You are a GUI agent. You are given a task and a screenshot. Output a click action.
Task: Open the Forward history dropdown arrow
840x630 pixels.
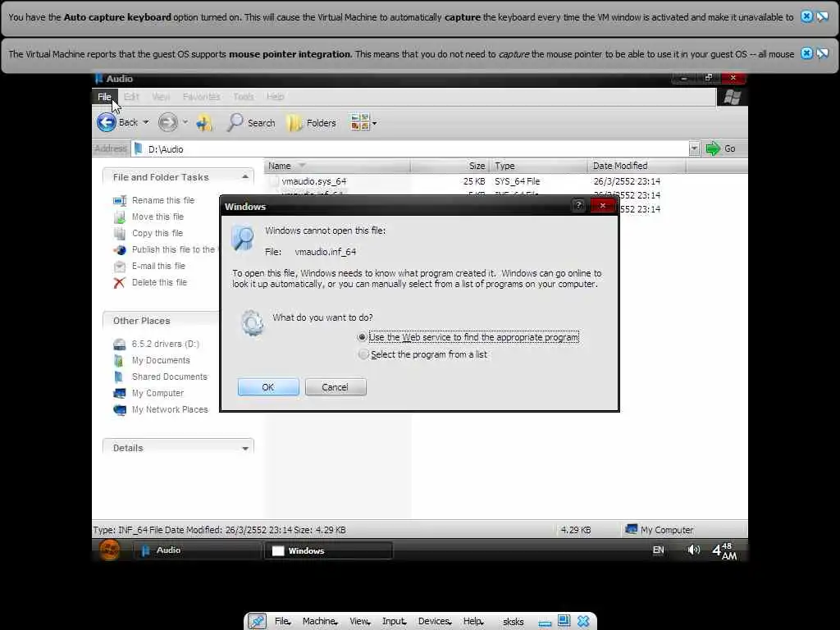(x=185, y=123)
